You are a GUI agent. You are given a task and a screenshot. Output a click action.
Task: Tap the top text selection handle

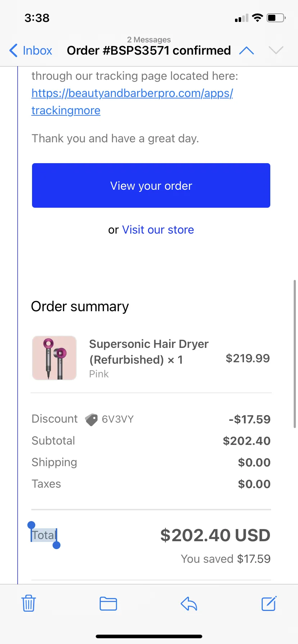(31, 525)
